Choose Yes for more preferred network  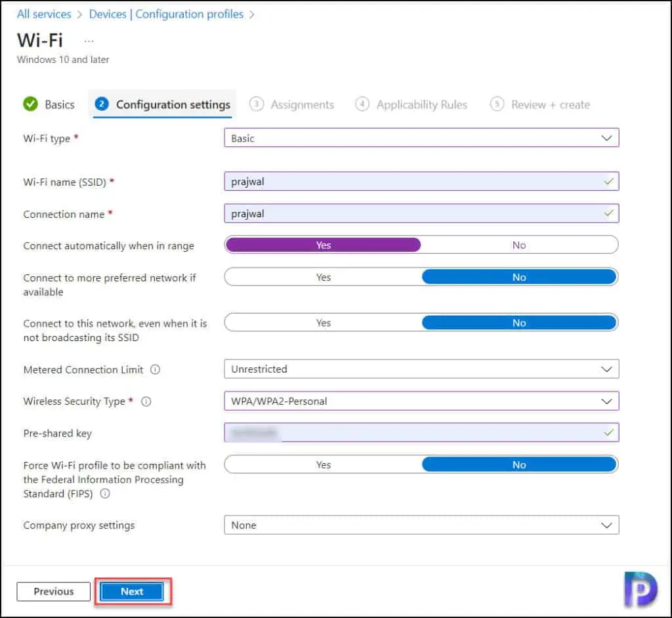point(323,278)
